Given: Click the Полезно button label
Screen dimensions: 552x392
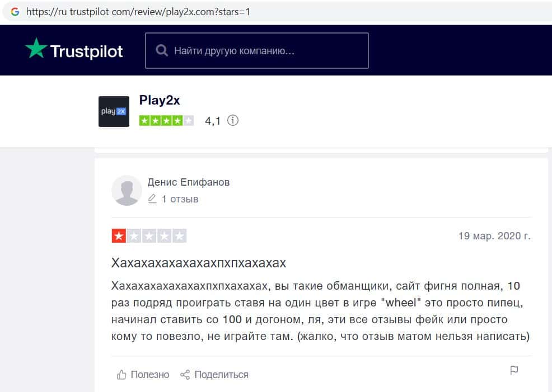Looking at the screenshot, I should pyautogui.click(x=150, y=375).
